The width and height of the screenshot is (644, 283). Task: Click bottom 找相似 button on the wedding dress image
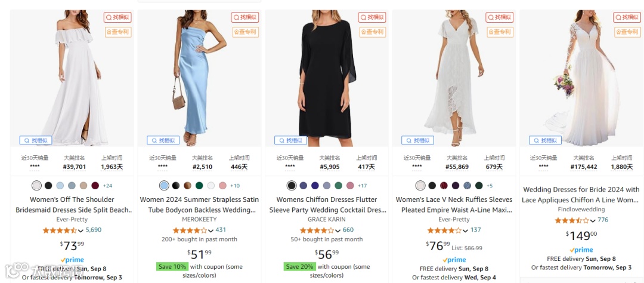tap(546, 140)
